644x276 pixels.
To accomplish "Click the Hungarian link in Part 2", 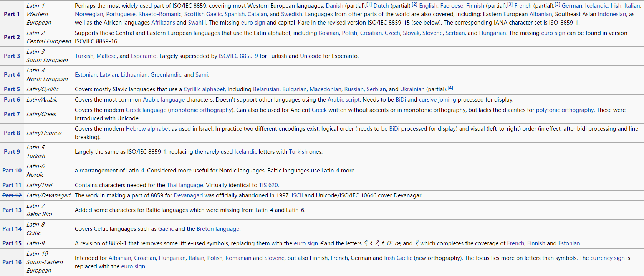I will click(x=492, y=33).
